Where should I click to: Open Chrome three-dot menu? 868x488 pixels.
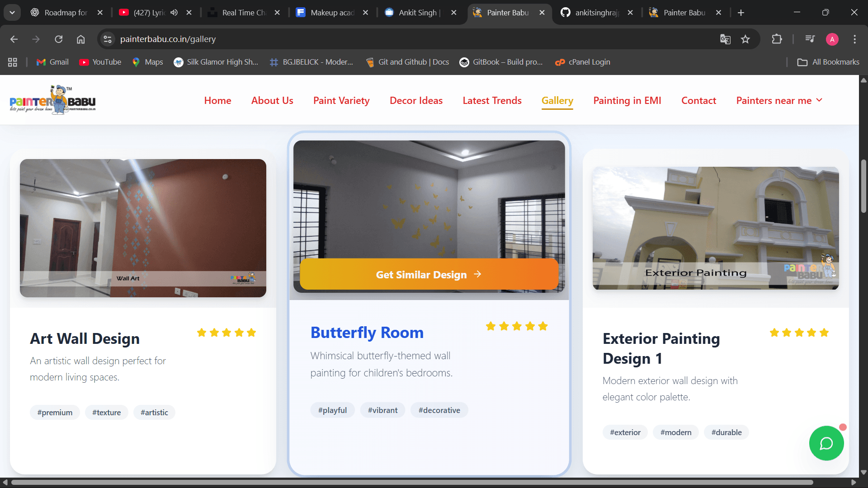[x=854, y=39]
